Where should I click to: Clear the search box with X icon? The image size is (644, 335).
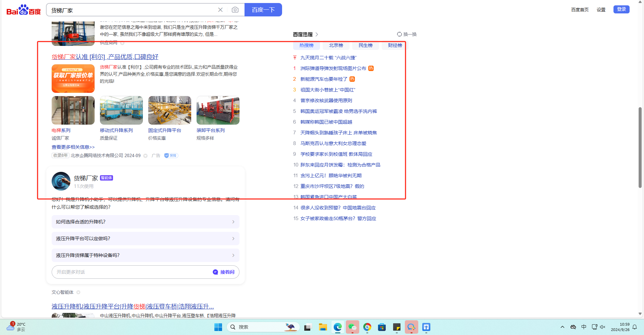pyautogui.click(x=220, y=10)
